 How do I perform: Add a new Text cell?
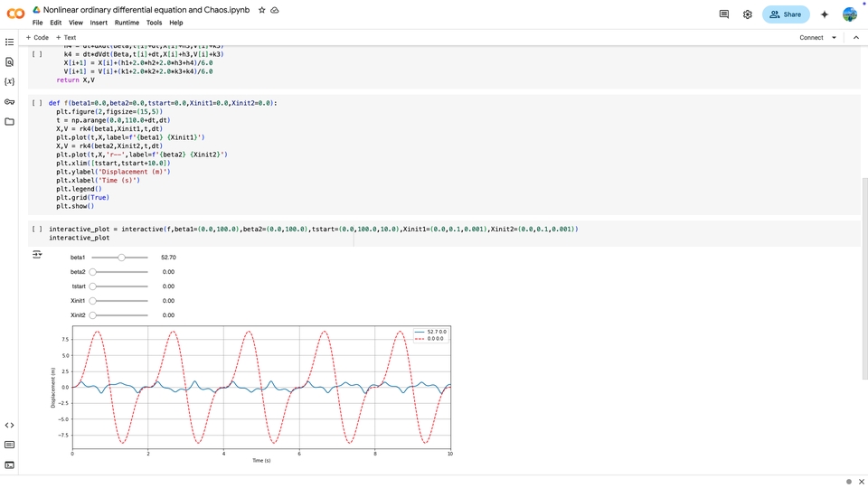[66, 38]
